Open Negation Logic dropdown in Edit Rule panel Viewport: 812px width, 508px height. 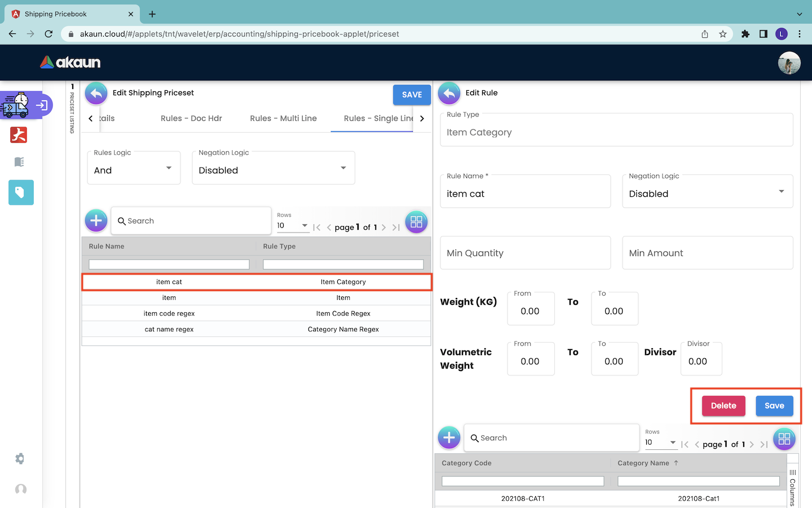pyautogui.click(x=707, y=192)
